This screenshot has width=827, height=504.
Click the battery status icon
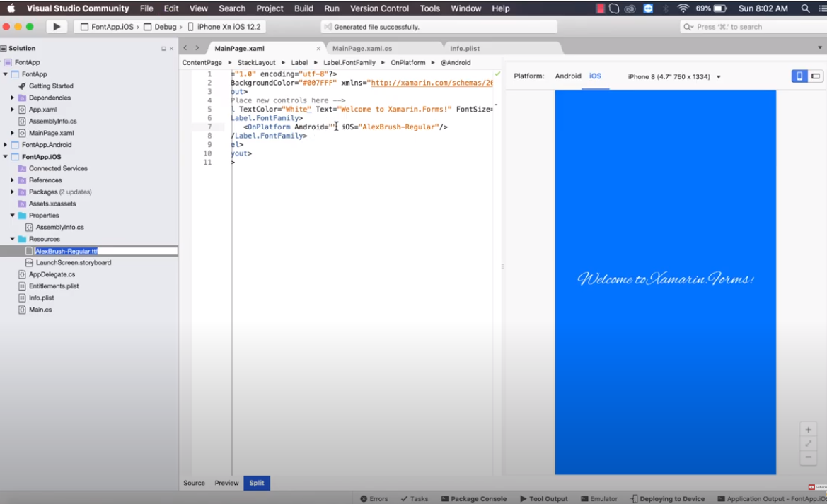click(x=720, y=8)
